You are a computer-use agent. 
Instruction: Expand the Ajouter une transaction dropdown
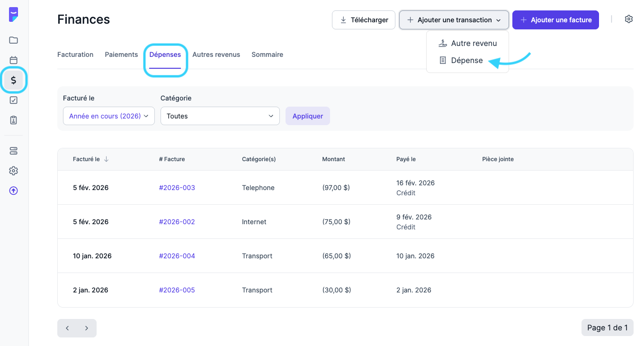click(454, 20)
